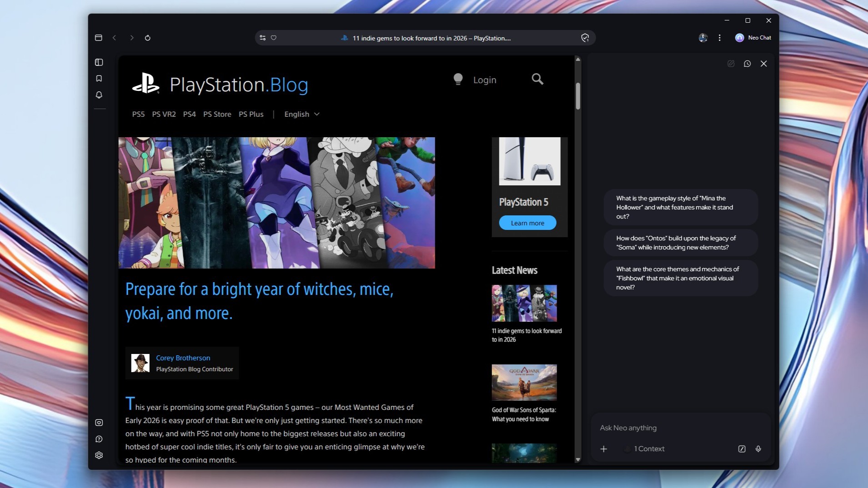868x488 pixels.
Task: Open browser settings with the gear icon
Action: tap(99, 455)
